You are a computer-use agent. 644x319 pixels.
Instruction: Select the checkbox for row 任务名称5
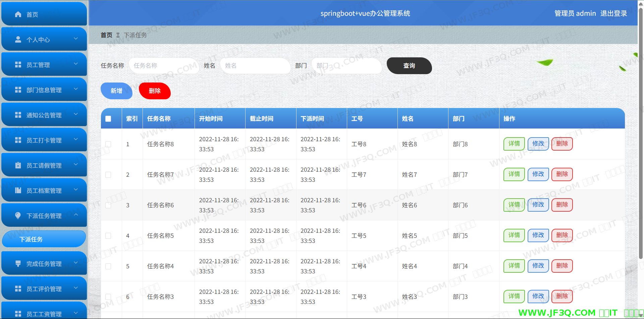tap(108, 236)
